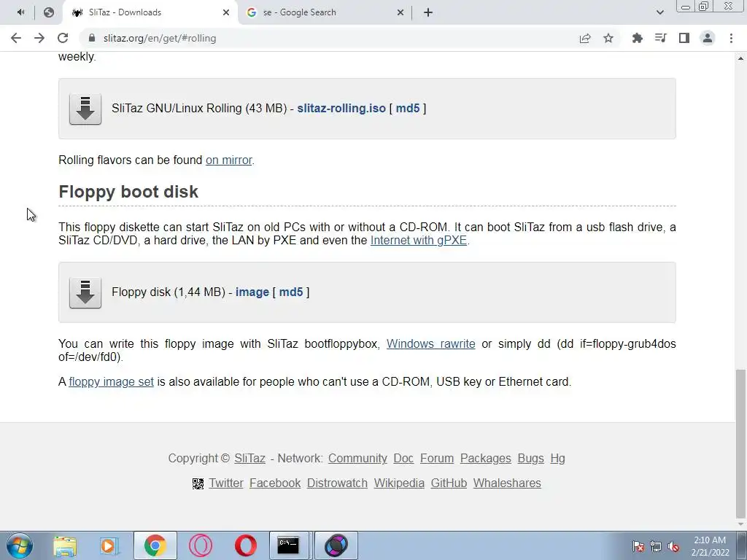The width and height of the screenshot is (747, 560).
Task: Toggle the browser side panel
Action: 684,38
